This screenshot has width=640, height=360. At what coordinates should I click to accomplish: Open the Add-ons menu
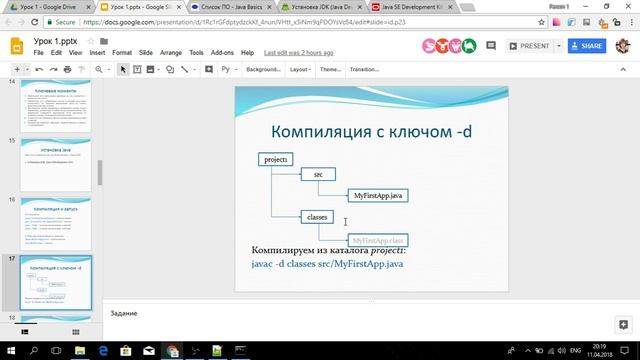tap(222, 53)
